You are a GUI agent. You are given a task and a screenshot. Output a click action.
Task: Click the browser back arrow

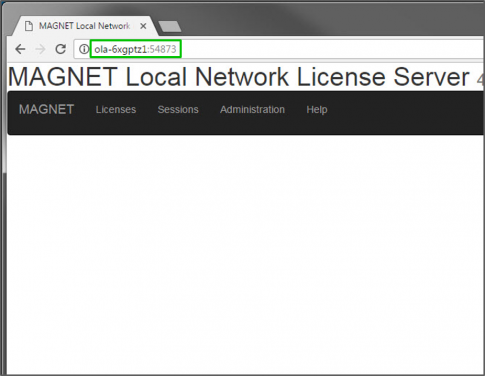[20, 49]
